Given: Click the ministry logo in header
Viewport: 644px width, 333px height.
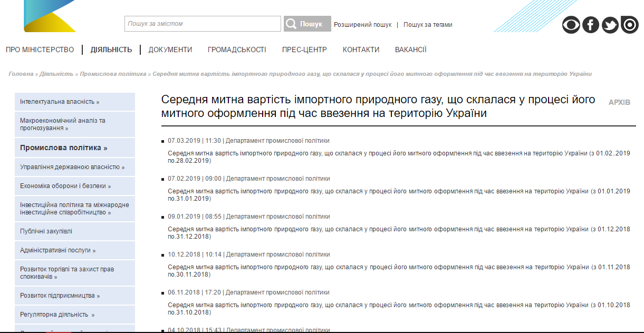Looking at the screenshot, I should pos(50,16).
